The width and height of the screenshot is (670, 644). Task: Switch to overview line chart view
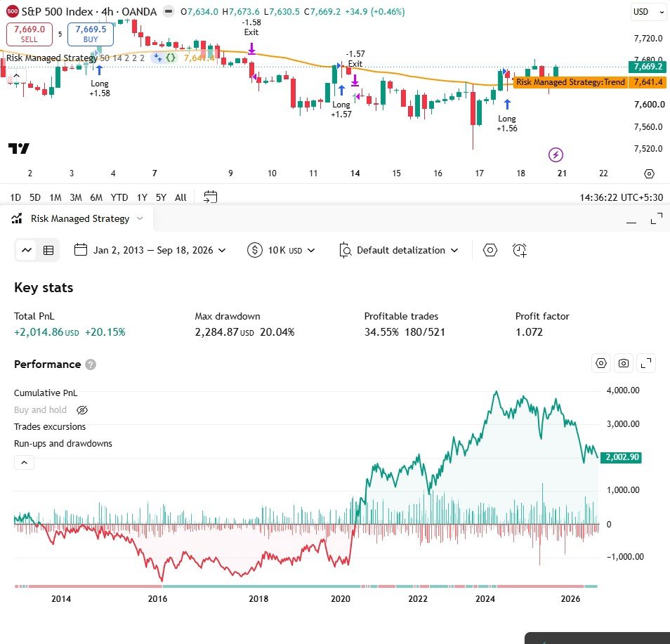point(27,250)
